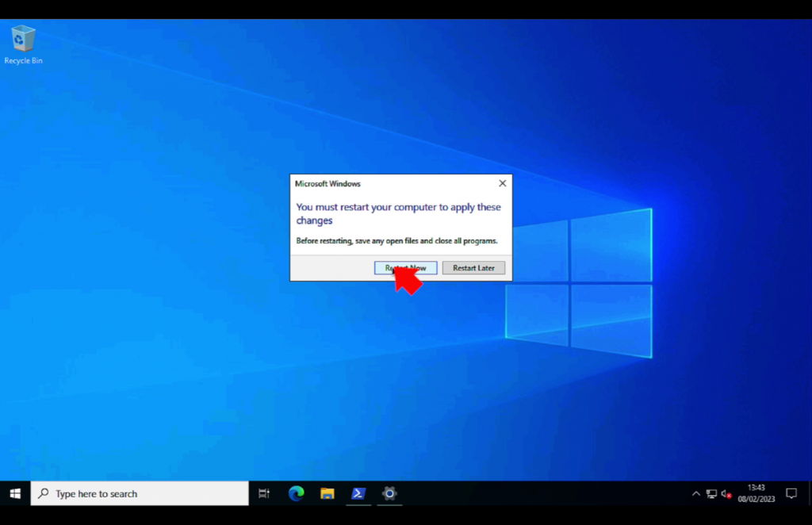The height and width of the screenshot is (525, 812).
Task: Select the Recycle Bin label text
Action: [x=23, y=59]
